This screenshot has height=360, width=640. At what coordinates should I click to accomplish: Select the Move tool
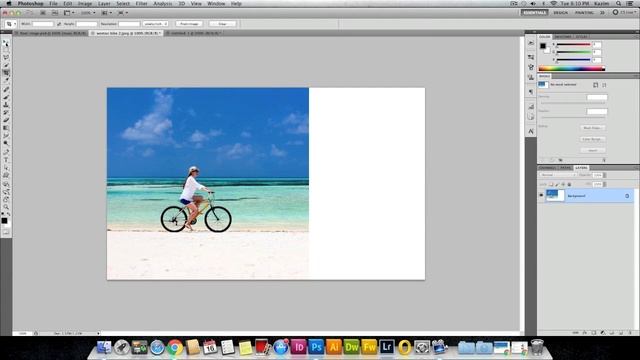pos(6,43)
